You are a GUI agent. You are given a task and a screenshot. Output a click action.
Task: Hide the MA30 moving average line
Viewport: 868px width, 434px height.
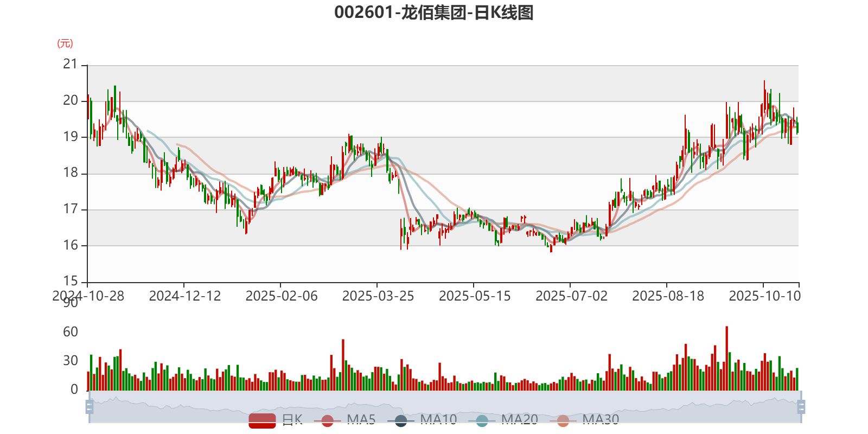pyautogui.click(x=584, y=420)
